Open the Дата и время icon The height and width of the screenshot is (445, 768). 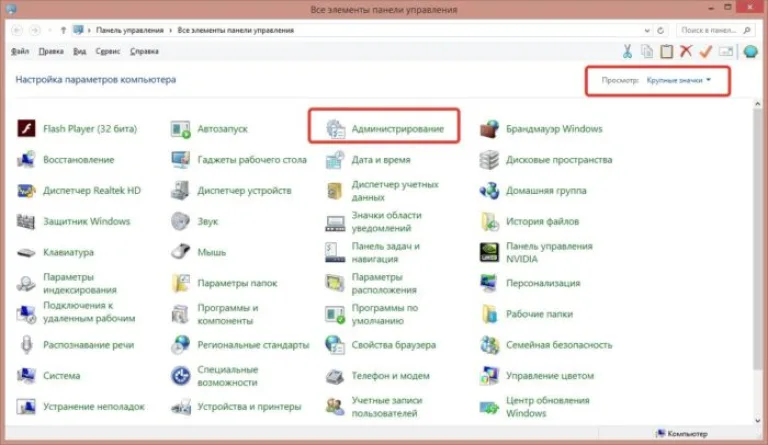pos(336,160)
